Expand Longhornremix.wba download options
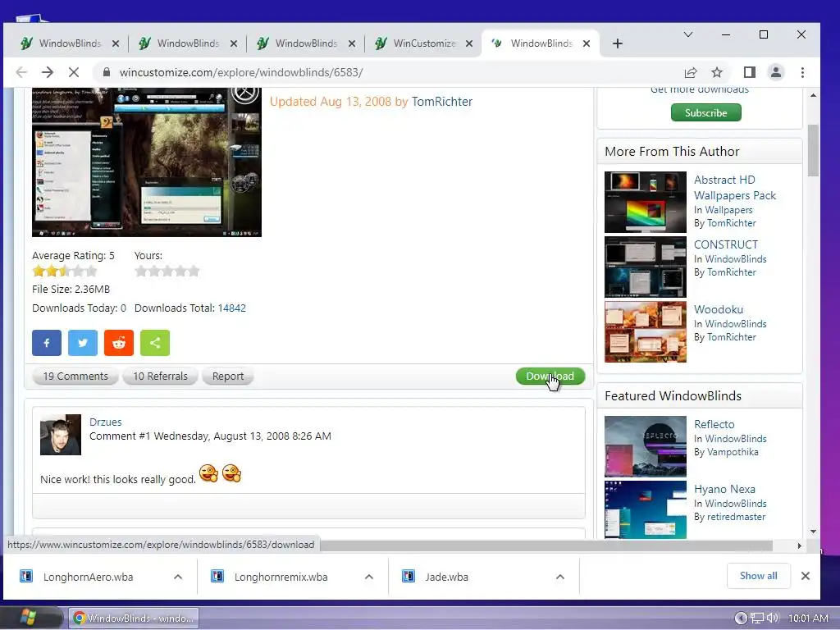The image size is (840, 630). pos(369,577)
